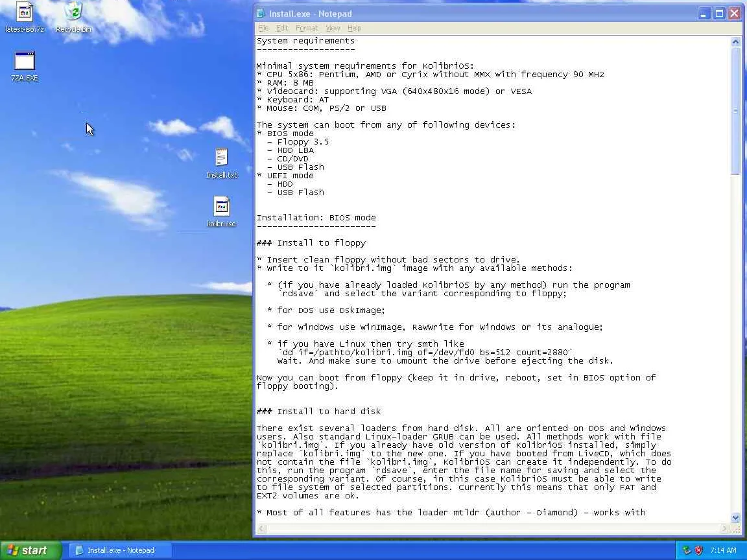Open the View menu
Viewport: 747px width, 560px height.
tap(333, 28)
